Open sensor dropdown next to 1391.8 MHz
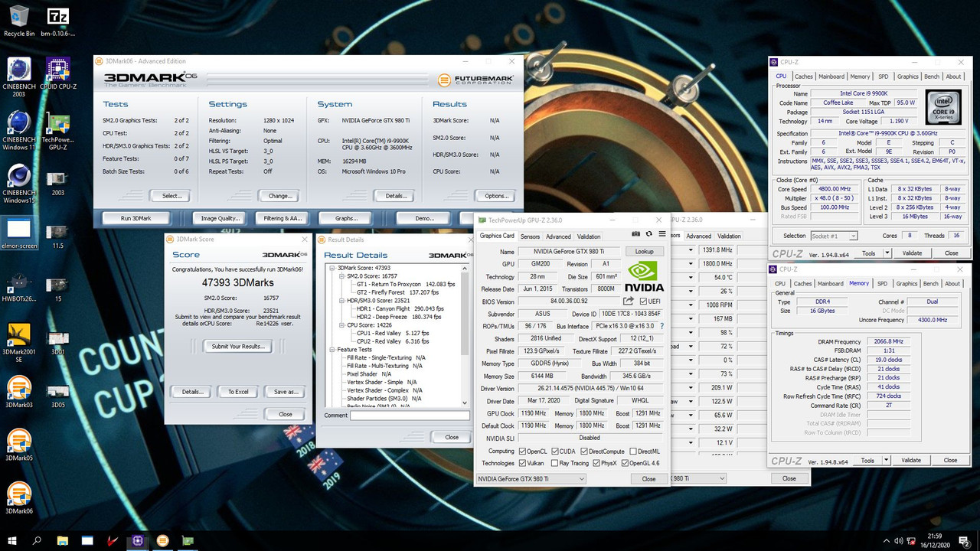The image size is (980, 551). [x=691, y=250]
